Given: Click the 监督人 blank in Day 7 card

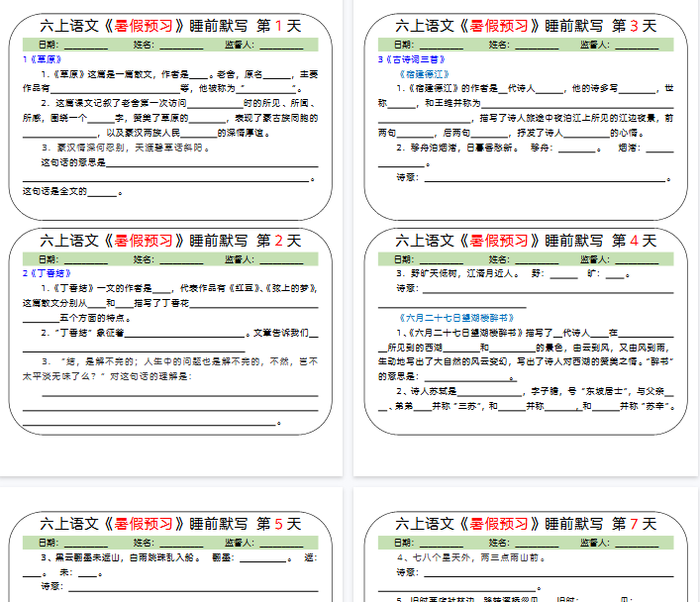Looking at the screenshot, I should coord(637,543).
